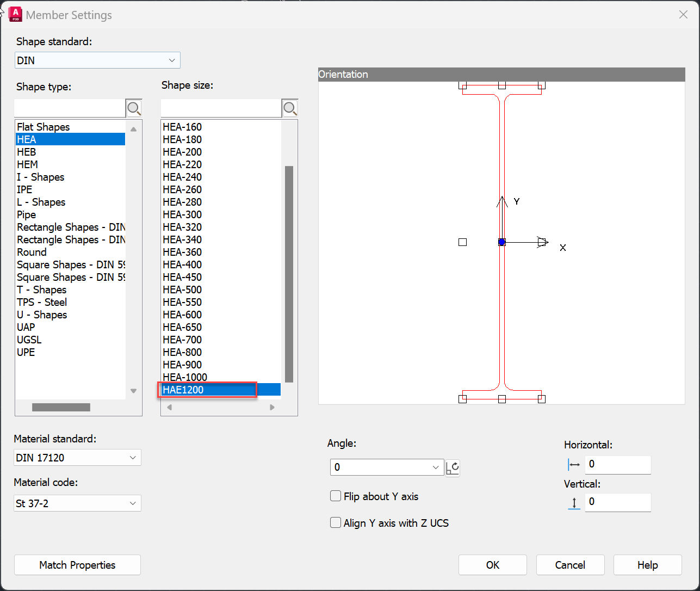This screenshot has width=700, height=591.
Task: Select UGSL in Shape type list
Action: pos(70,340)
